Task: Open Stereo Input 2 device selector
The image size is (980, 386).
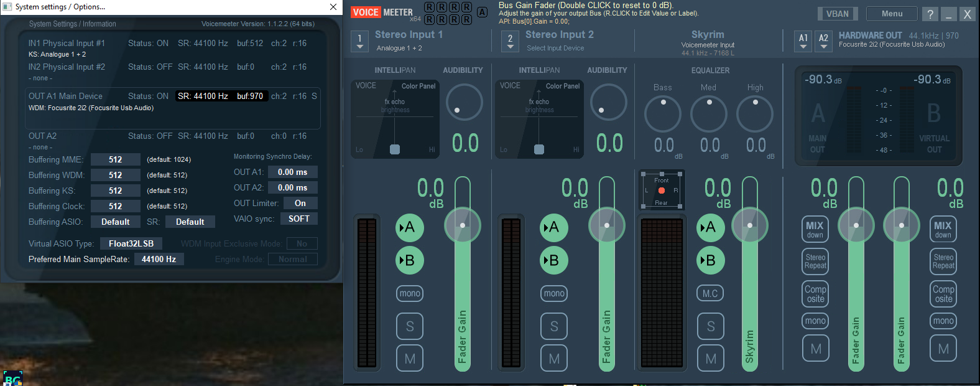Action: pyautogui.click(x=510, y=41)
